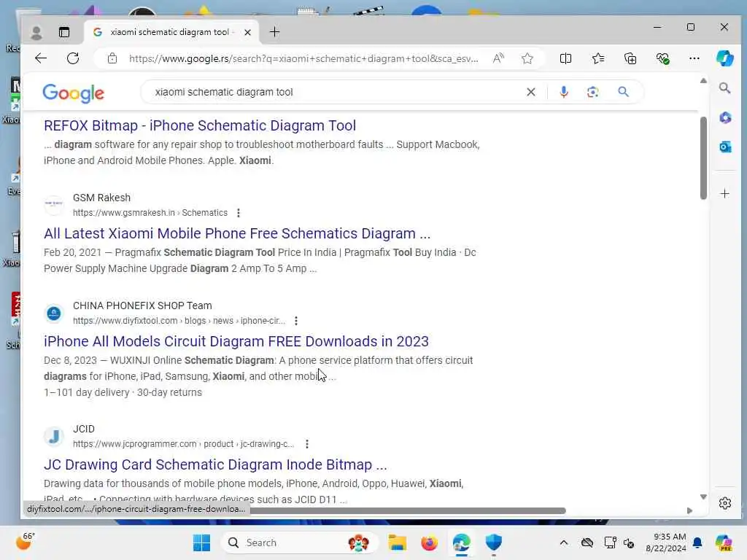Viewport: 747px width, 560px height.
Task: Click the taskbar Search box
Action: (299, 542)
